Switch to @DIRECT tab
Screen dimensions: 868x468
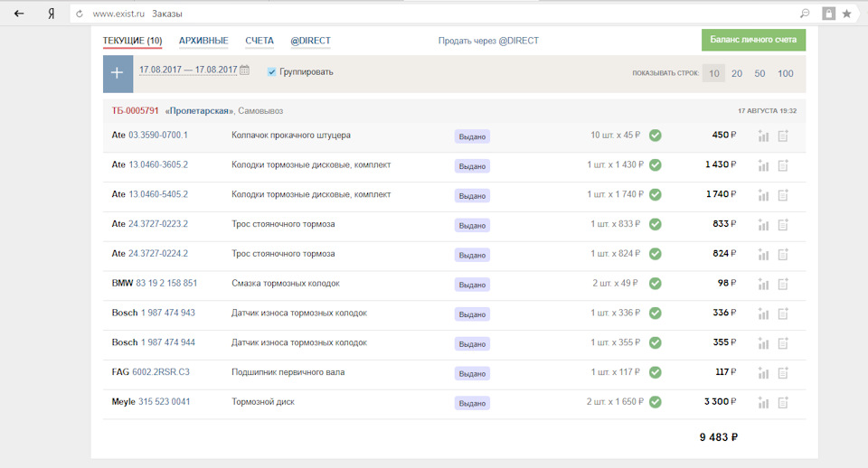[x=310, y=41]
